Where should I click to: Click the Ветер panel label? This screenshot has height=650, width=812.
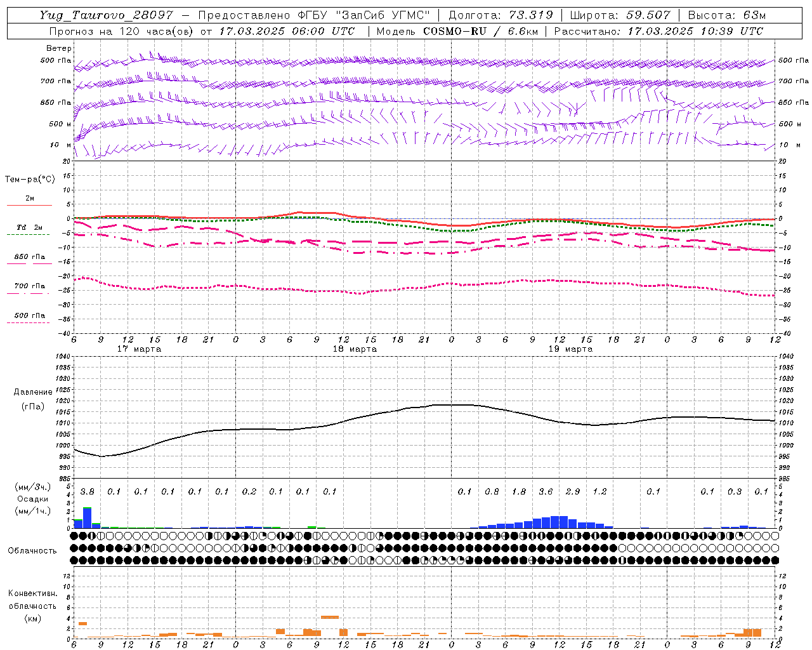[x=59, y=48]
